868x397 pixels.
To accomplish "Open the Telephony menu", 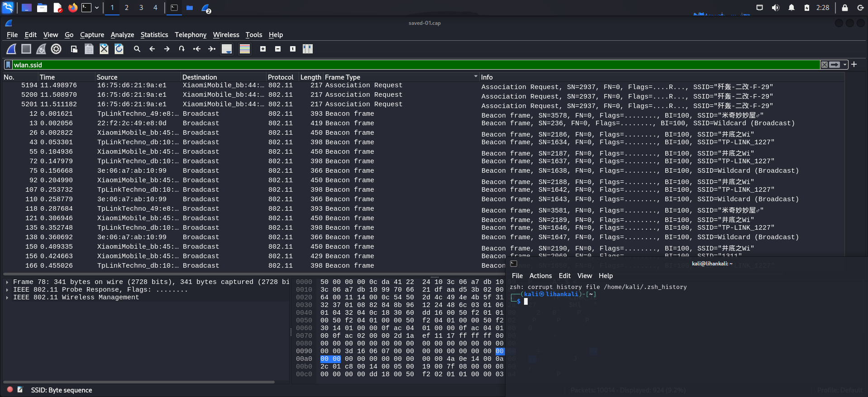I will 191,35.
